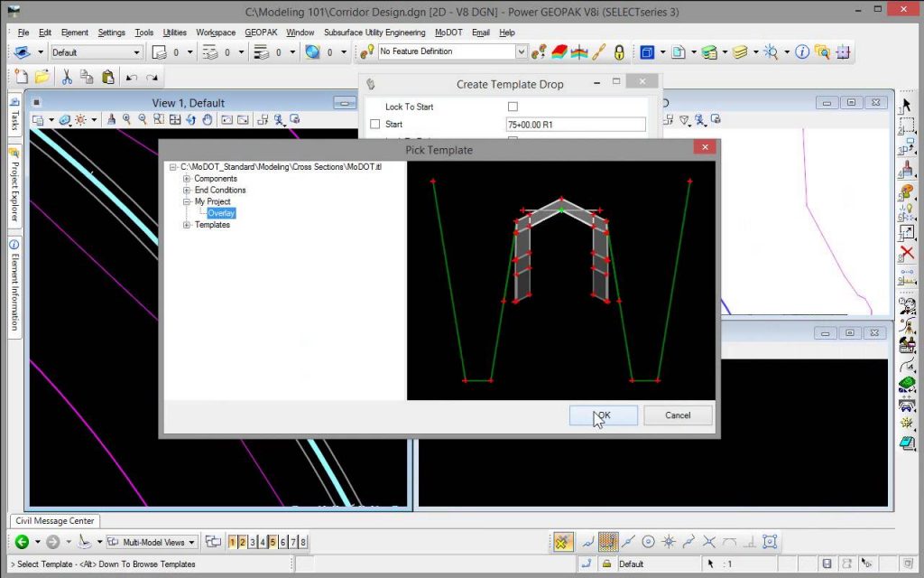The height and width of the screenshot is (578, 924).
Task: Click the Intersection snap X icon
Action: (709, 542)
